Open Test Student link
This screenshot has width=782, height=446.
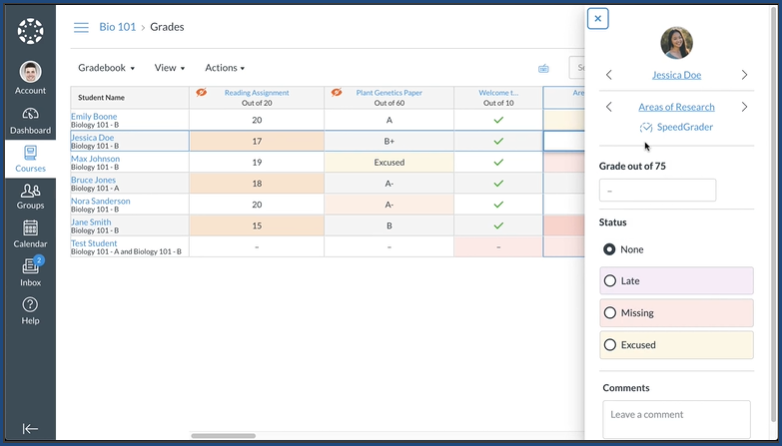tap(94, 243)
